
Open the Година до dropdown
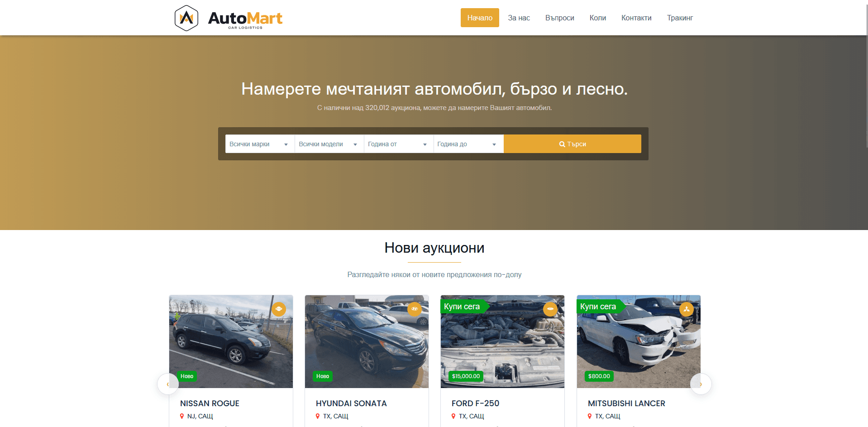click(468, 144)
